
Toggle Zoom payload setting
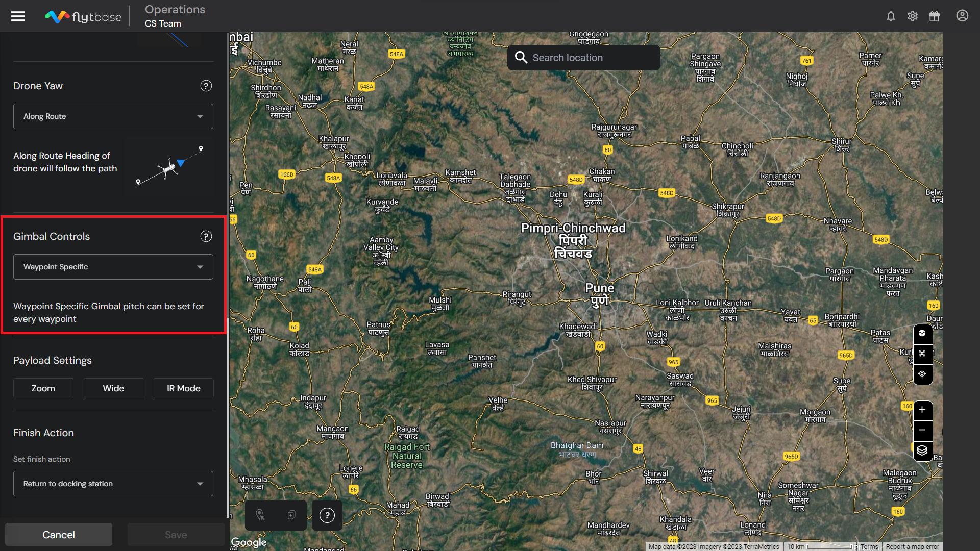pos(43,388)
